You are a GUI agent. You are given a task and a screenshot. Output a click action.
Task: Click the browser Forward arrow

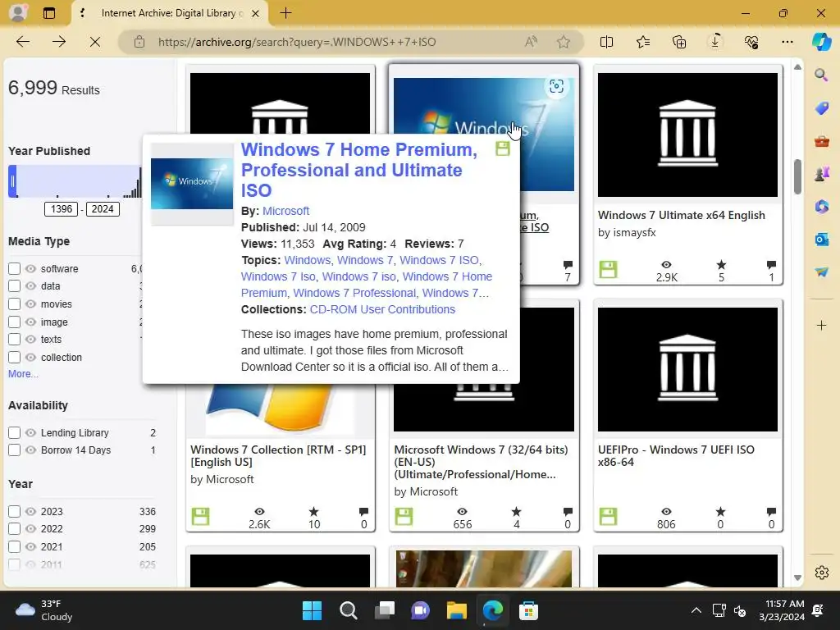coord(59,42)
